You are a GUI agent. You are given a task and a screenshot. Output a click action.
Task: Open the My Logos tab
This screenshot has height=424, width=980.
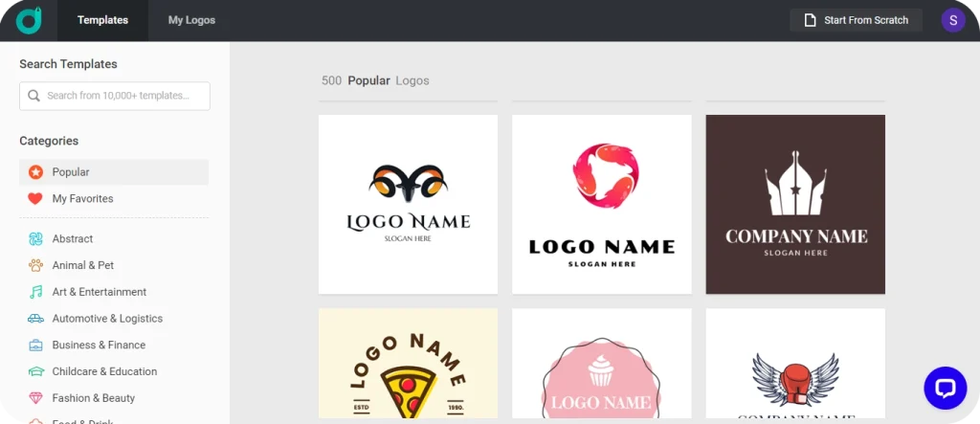click(x=191, y=20)
